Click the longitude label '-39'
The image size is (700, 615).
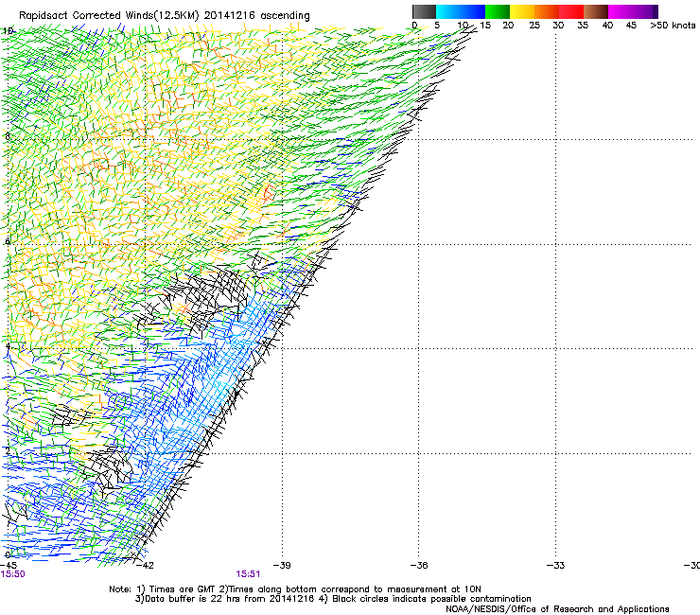point(282,566)
